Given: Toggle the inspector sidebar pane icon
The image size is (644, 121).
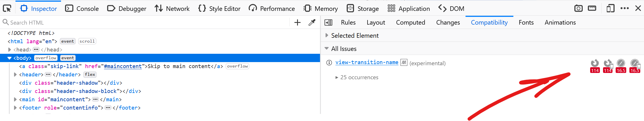Looking at the screenshot, I should pos(328,22).
